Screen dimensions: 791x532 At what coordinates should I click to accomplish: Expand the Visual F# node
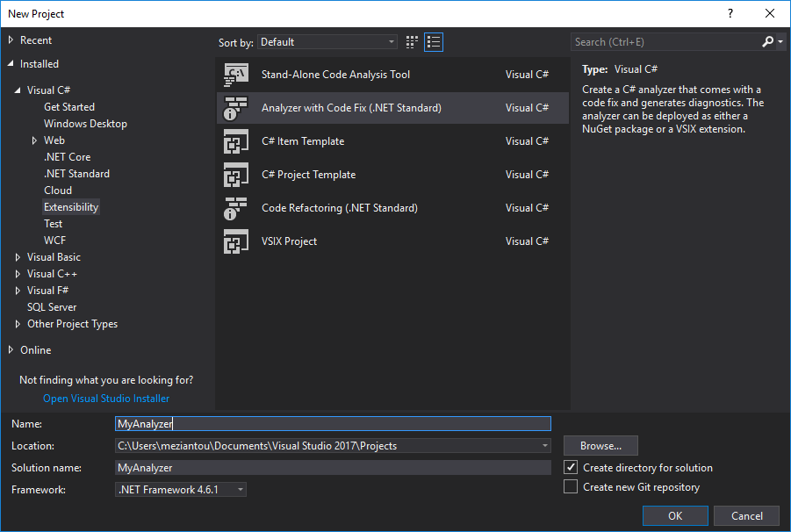coord(18,291)
